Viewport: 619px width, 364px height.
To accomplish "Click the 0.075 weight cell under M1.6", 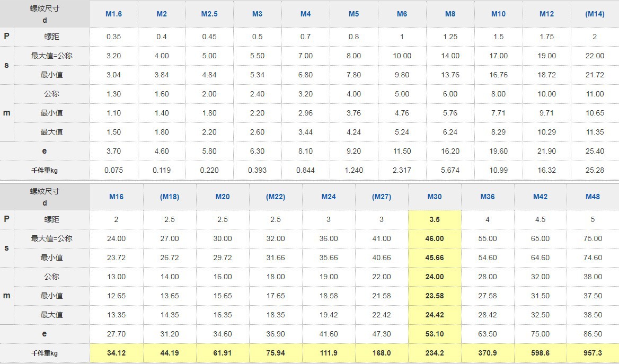I will click(x=113, y=170).
